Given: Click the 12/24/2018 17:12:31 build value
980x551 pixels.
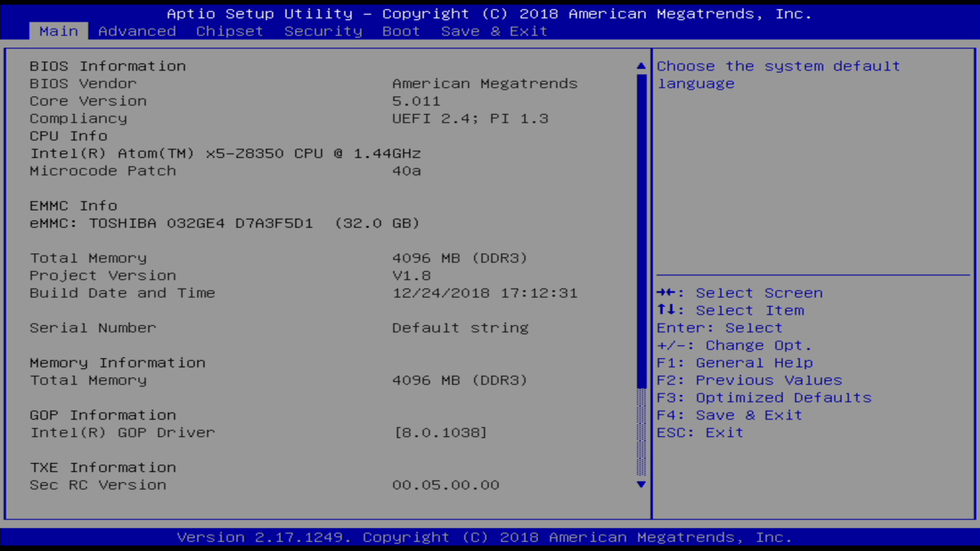Looking at the screenshot, I should pyautogui.click(x=485, y=293).
